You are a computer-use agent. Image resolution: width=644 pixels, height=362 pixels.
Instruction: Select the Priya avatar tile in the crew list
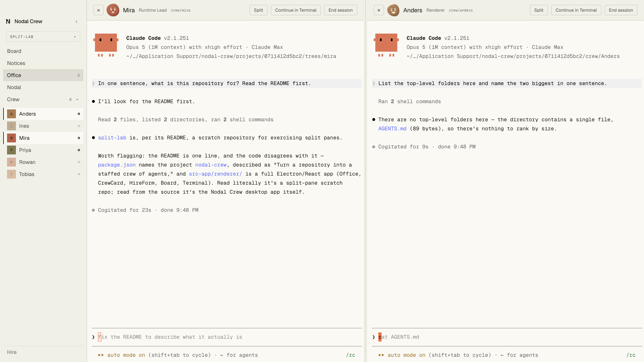click(x=11, y=150)
